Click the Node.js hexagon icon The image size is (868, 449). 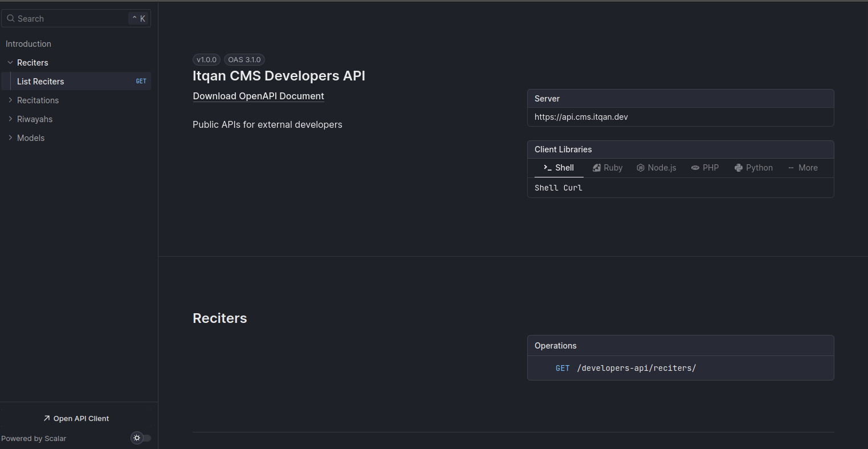coord(641,168)
